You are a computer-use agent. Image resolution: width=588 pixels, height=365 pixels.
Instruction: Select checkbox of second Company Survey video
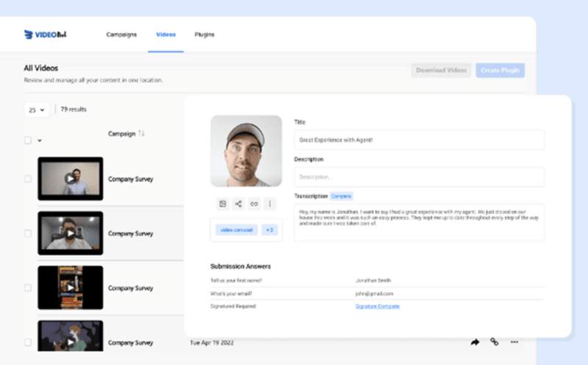(x=28, y=233)
